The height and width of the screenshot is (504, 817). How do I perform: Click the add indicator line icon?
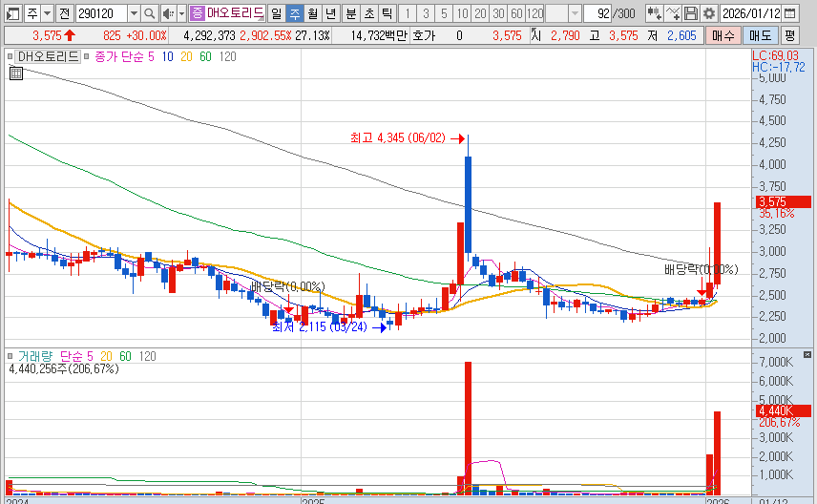click(673, 13)
